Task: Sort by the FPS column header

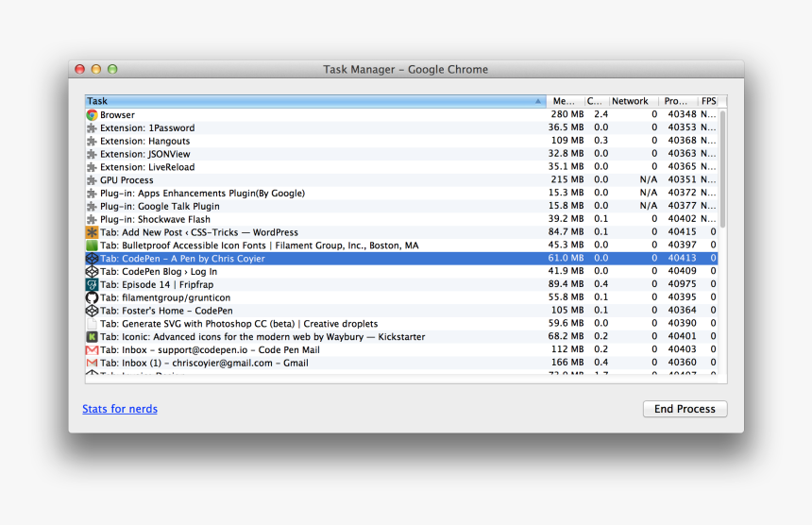Action: [708, 101]
